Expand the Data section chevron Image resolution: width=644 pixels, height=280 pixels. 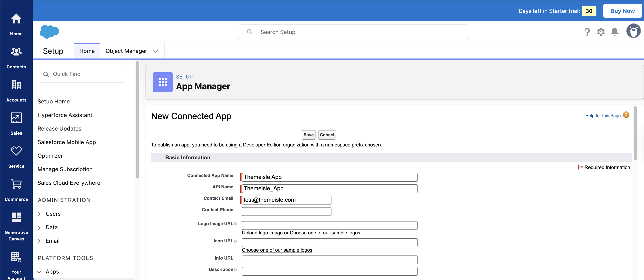click(39, 228)
